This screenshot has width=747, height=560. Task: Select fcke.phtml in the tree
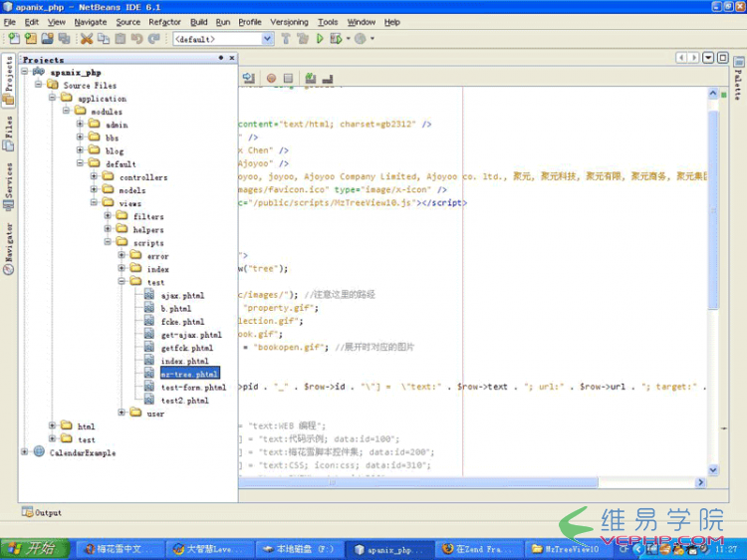pyautogui.click(x=182, y=322)
